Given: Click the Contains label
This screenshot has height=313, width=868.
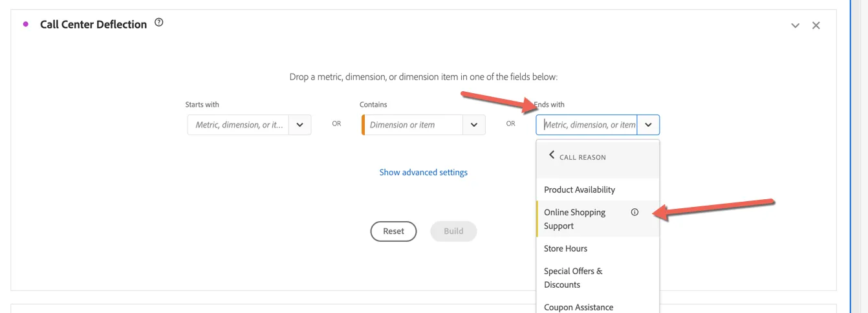Looking at the screenshot, I should pyautogui.click(x=373, y=104).
